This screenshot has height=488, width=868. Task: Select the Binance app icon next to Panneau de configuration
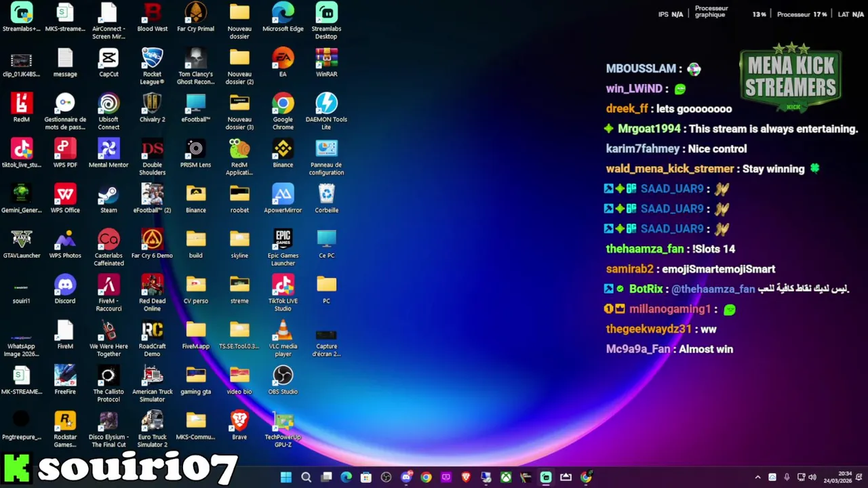point(283,154)
